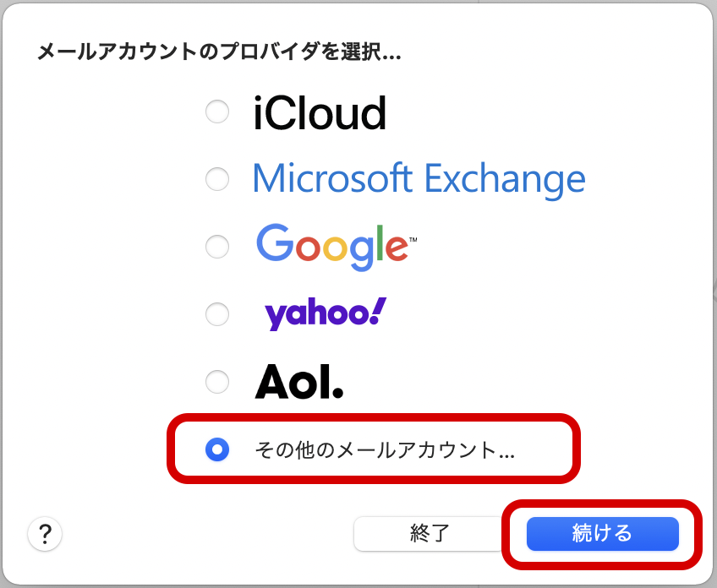This screenshot has width=717, height=588.
Task: Click the Aol. logo
Action: point(299,383)
